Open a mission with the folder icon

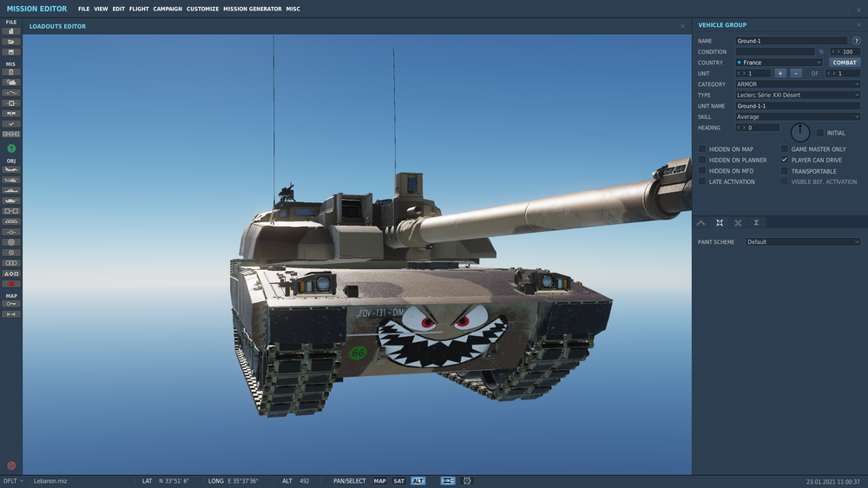click(11, 42)
